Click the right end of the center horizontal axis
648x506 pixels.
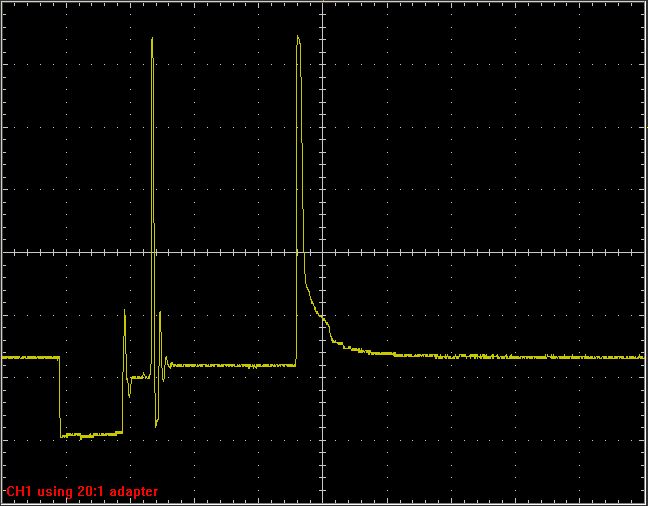[642, 252]
